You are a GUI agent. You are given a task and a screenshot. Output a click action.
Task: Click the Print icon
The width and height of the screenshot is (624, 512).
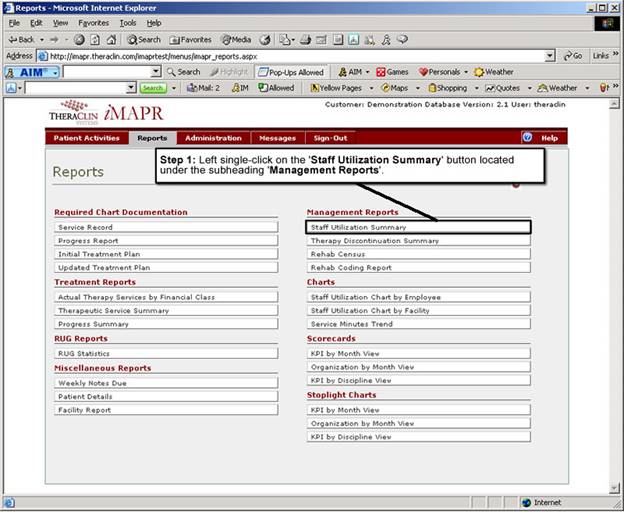coord(305,39)
